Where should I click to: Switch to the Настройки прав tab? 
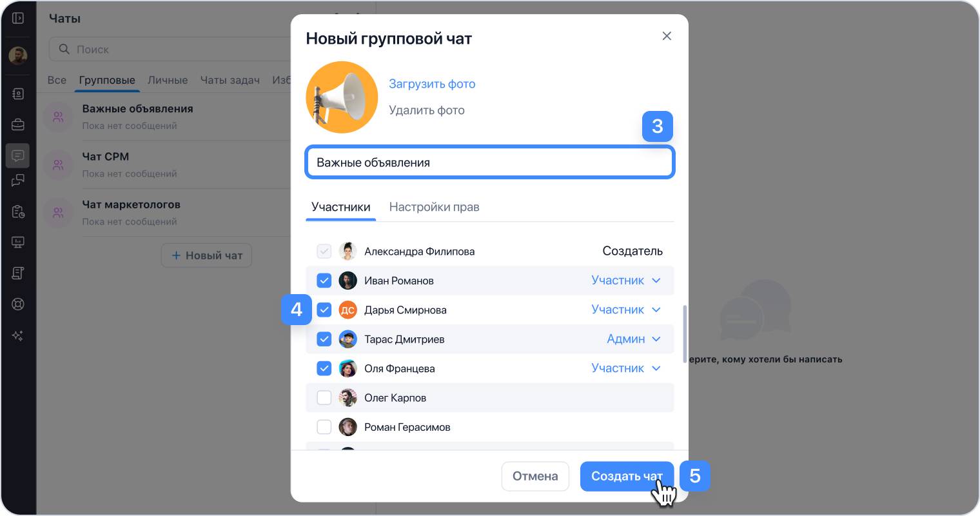pos(434,207)
